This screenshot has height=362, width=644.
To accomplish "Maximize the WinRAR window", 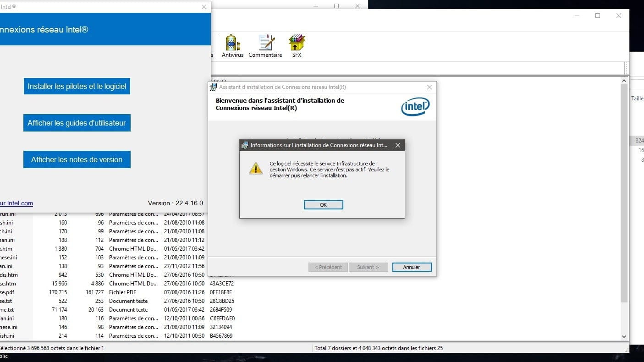I will 598,16.
